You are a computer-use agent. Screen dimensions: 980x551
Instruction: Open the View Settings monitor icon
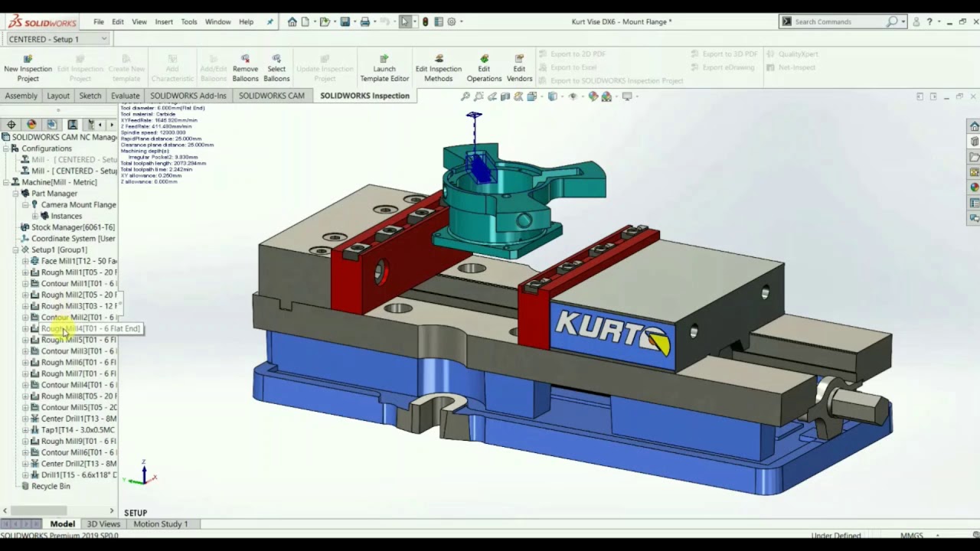point(627,96)
